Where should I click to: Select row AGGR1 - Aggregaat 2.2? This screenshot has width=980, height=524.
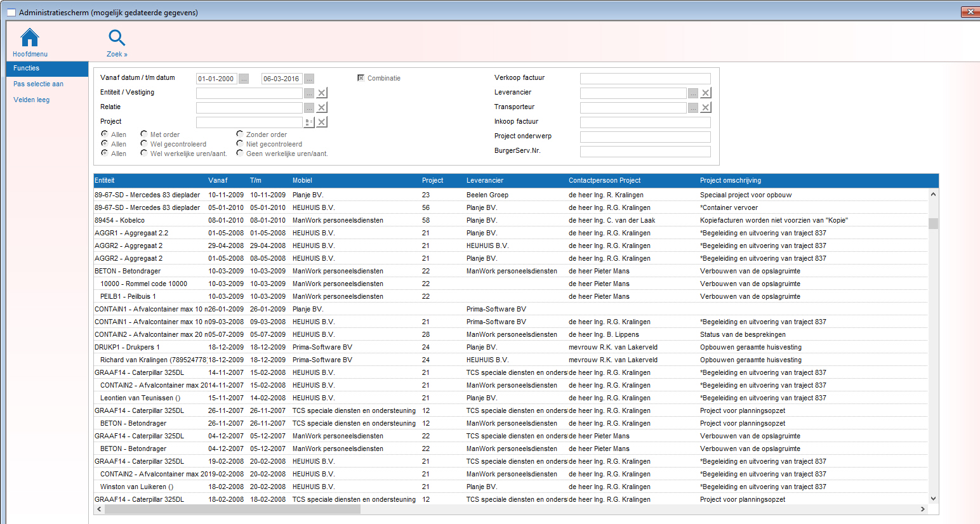(x=511, y=233)
